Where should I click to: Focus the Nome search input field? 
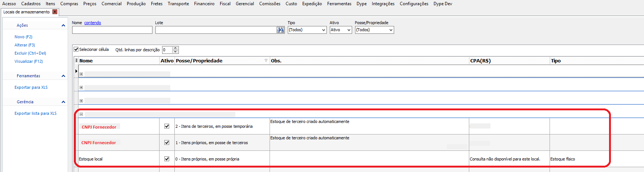coord(112,30)
